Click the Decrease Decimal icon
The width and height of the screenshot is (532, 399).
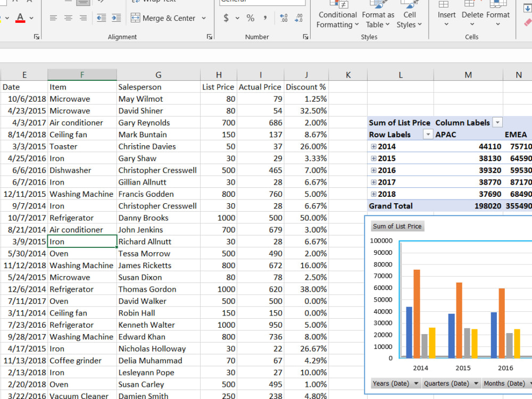298,18
